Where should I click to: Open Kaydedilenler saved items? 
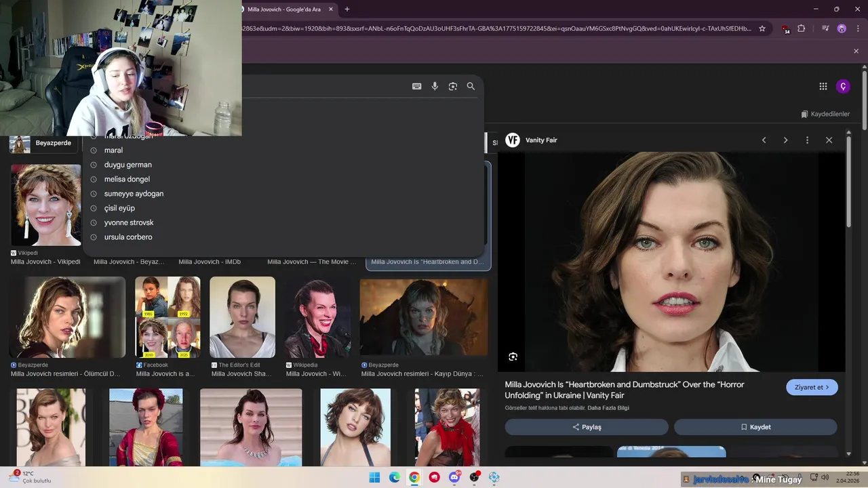click(825, 114)
